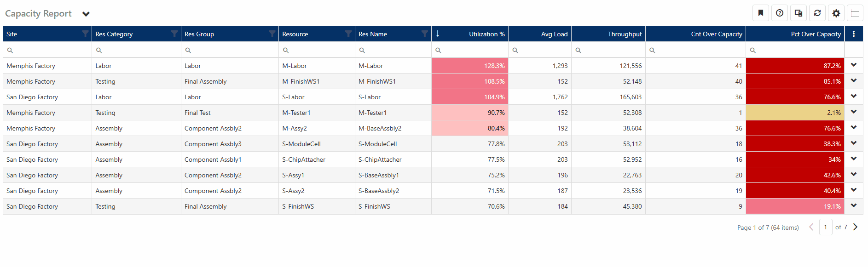
Task: Sort by the Throughput column header
Action: (x=624, y=34)
